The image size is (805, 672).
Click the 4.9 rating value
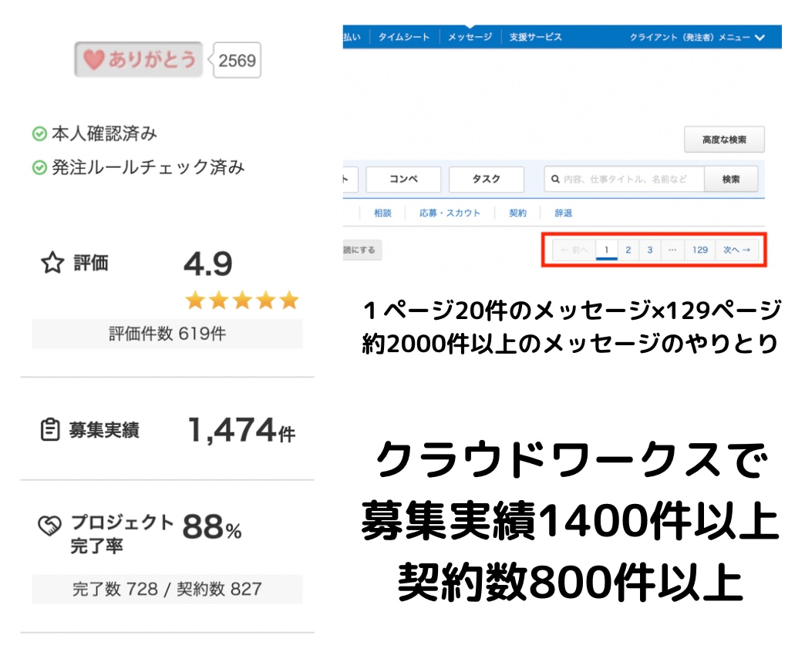point(208,264)
